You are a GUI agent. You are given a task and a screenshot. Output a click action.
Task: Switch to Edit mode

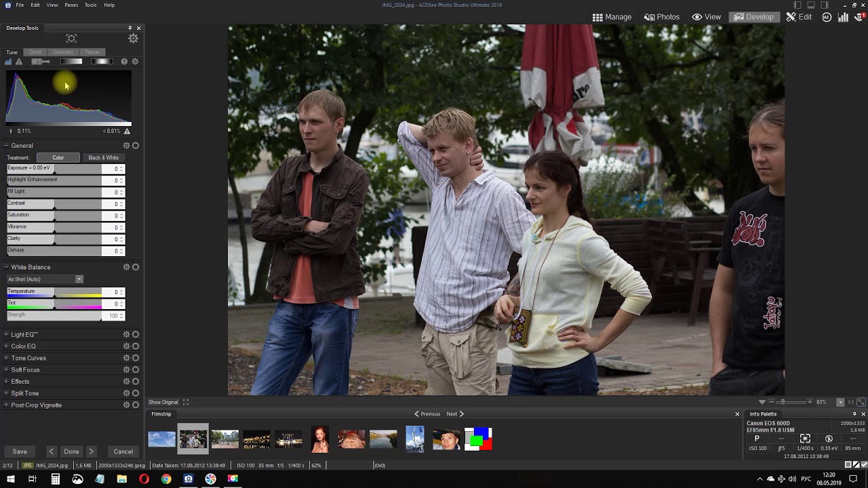point(799,17)
